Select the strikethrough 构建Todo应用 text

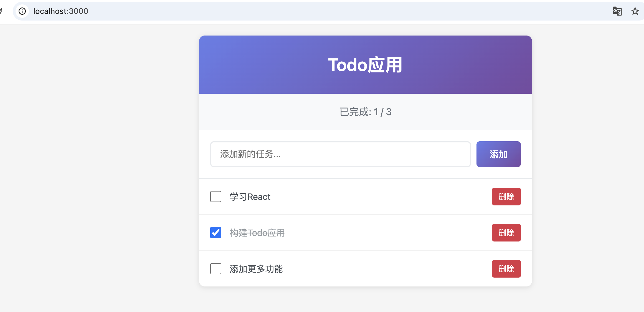pos(257,233)
